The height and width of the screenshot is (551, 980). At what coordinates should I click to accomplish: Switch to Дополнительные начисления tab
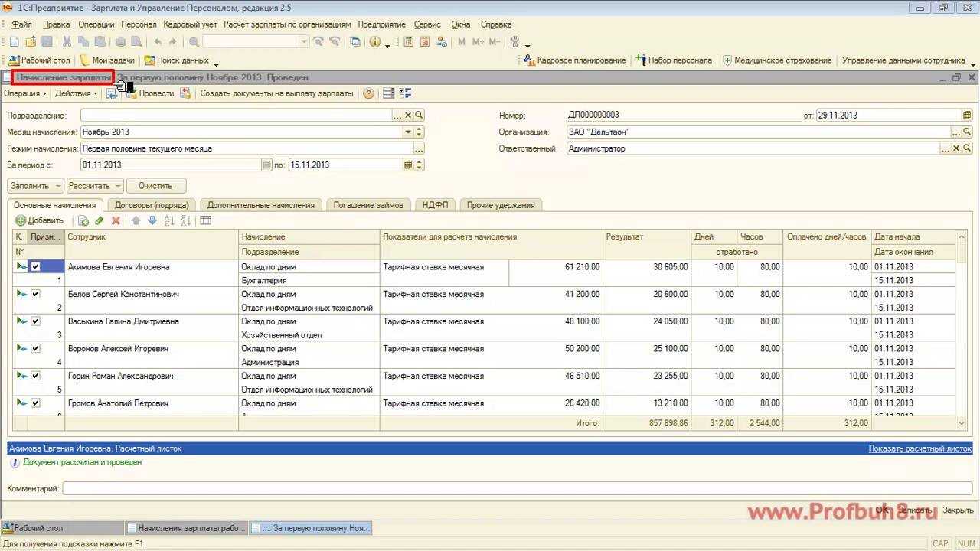[260, 205]
